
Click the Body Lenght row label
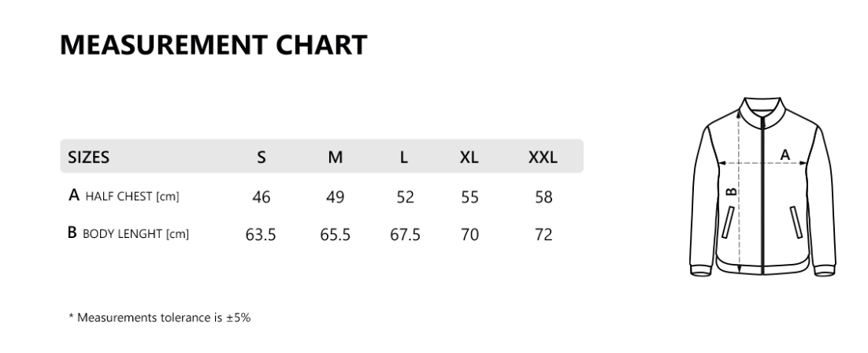[x=129, y=233]
